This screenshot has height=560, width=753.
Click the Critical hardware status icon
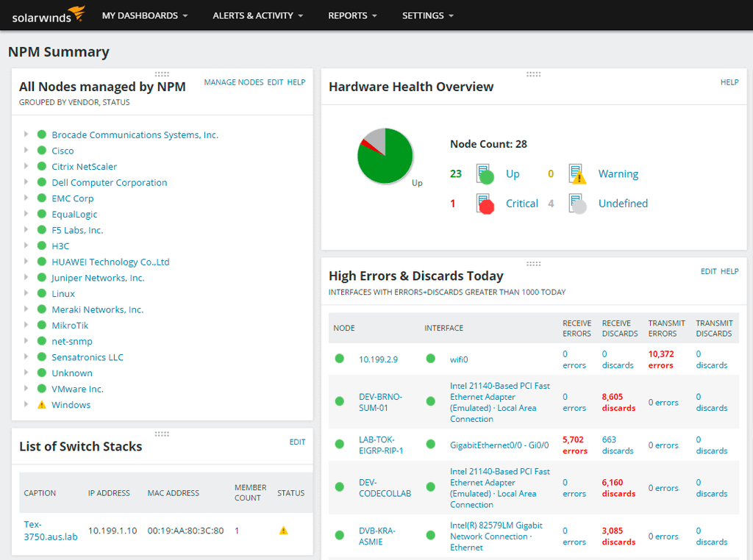point(485,204)
